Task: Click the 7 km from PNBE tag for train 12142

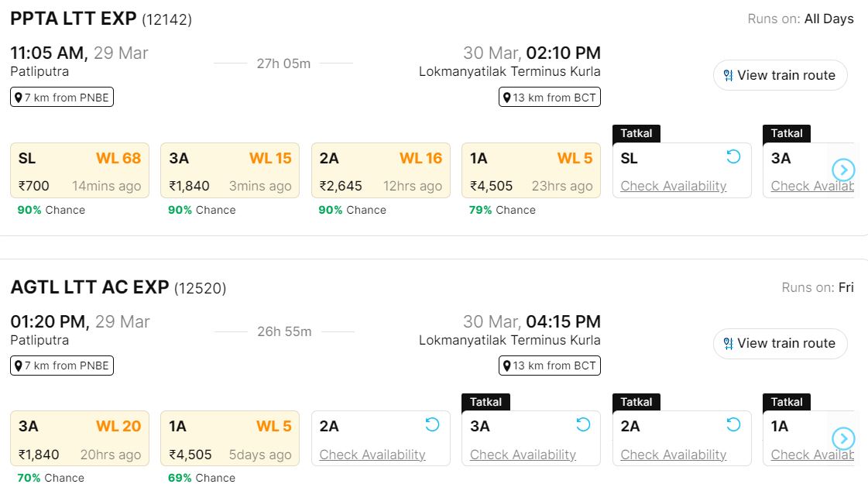Action: [x=62, y=98]
